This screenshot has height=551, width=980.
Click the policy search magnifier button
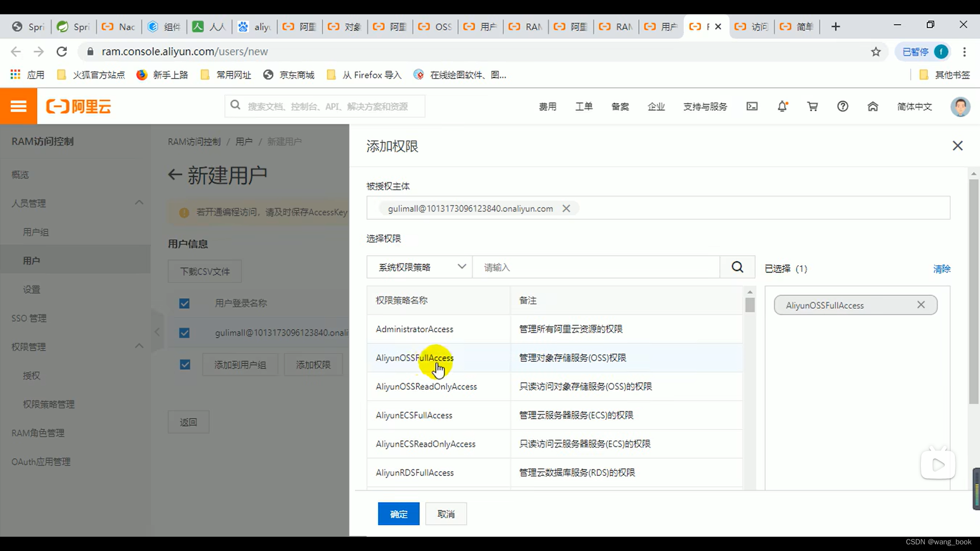point(737,267)
